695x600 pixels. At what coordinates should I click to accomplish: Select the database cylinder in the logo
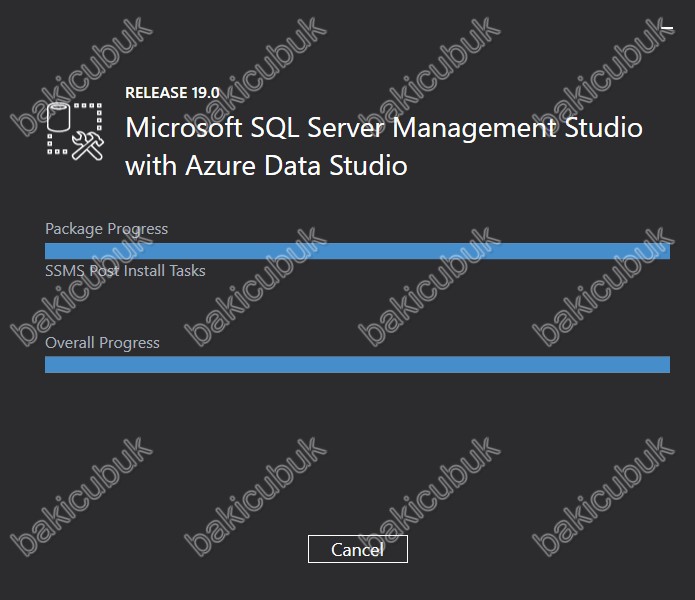(x=59, y=117)
